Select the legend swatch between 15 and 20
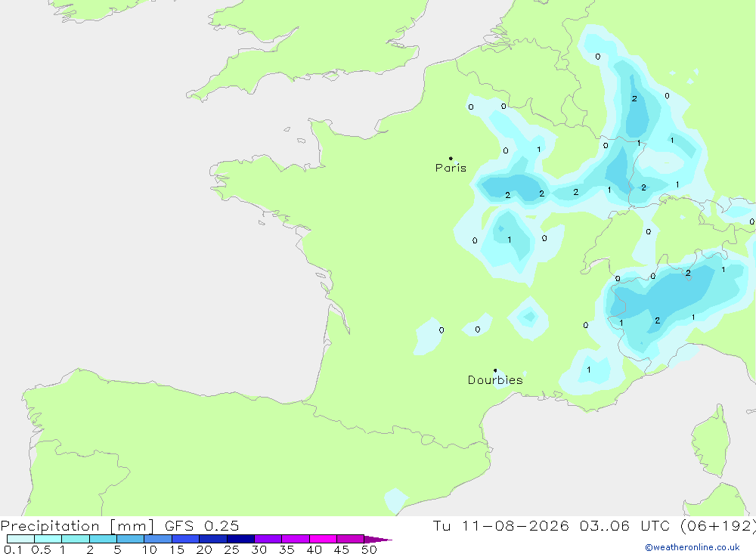 (x=186, y=539)
